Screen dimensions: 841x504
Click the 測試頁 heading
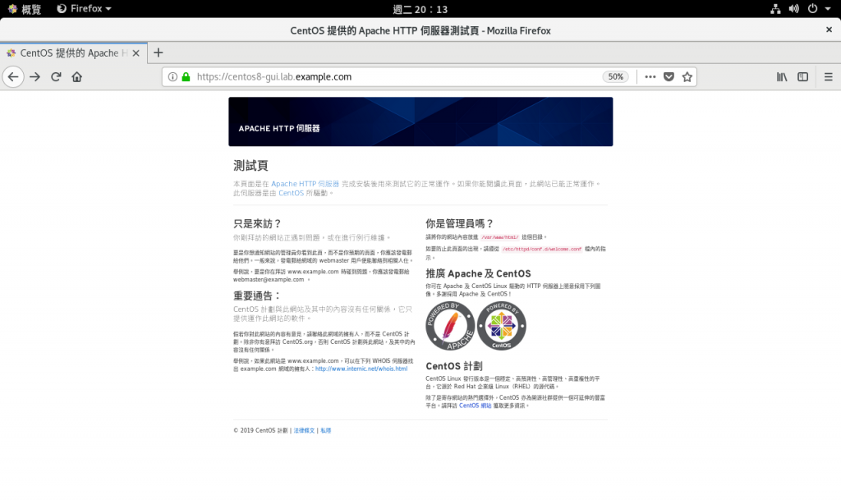pyautogui.click(x=250, y=166)
